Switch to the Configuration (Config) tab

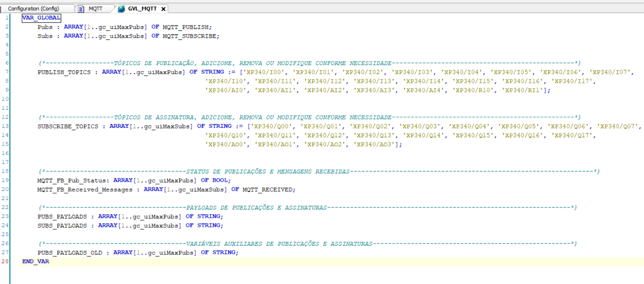pos(33,8)
